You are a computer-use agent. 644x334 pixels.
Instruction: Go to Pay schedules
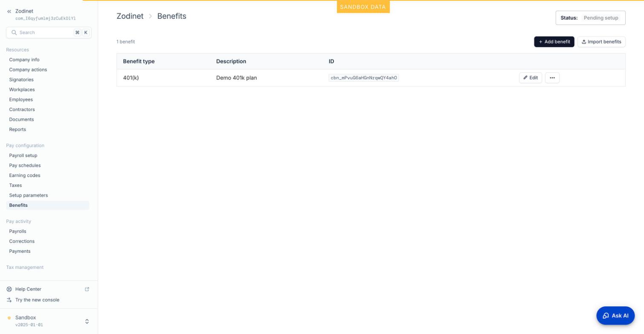pos(25,166)
